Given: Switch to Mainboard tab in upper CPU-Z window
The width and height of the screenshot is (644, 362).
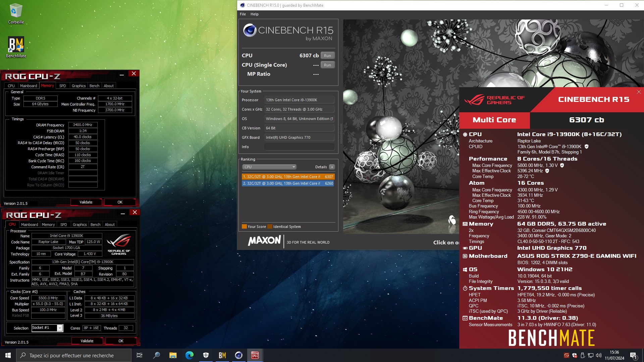Looking at the screenshot, I should [x=29, y=86].
